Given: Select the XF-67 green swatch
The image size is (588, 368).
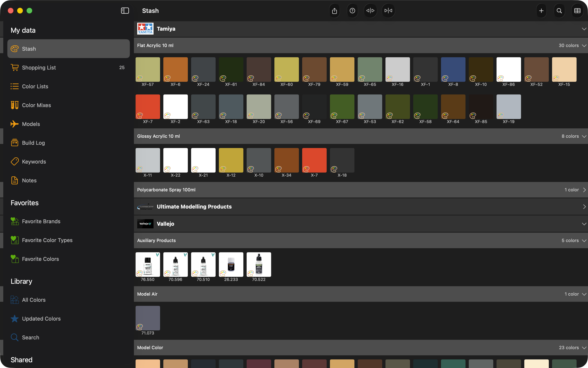Looking at the screenshot, I should click(x=342, y=107).
